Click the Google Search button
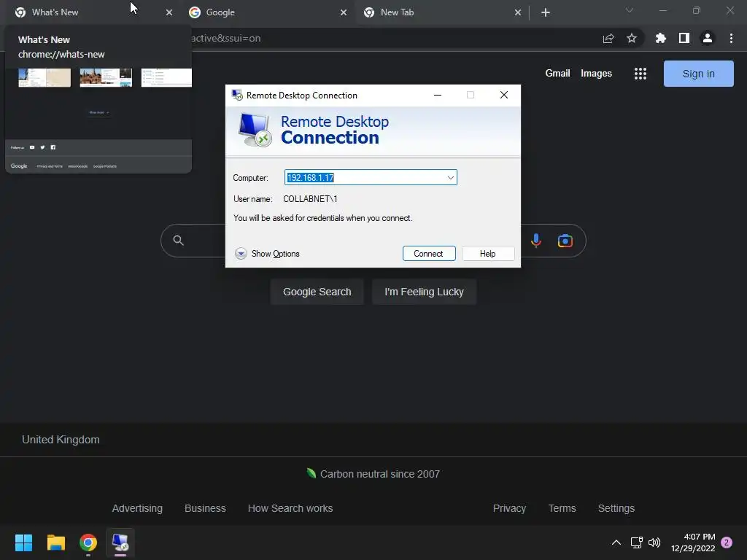This screenshot has width=747, height=560. pos(317,292)
